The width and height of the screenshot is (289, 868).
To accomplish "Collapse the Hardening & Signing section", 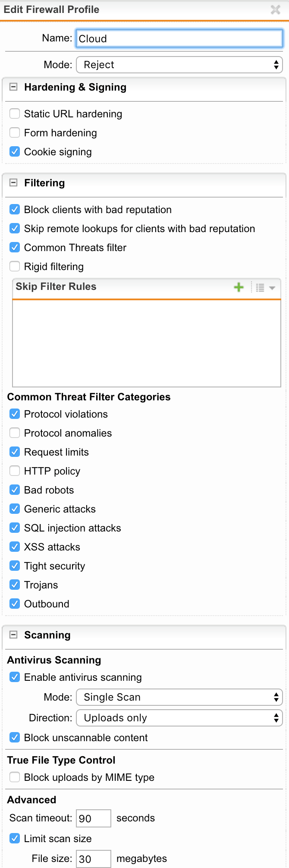I will click(14, 87).
